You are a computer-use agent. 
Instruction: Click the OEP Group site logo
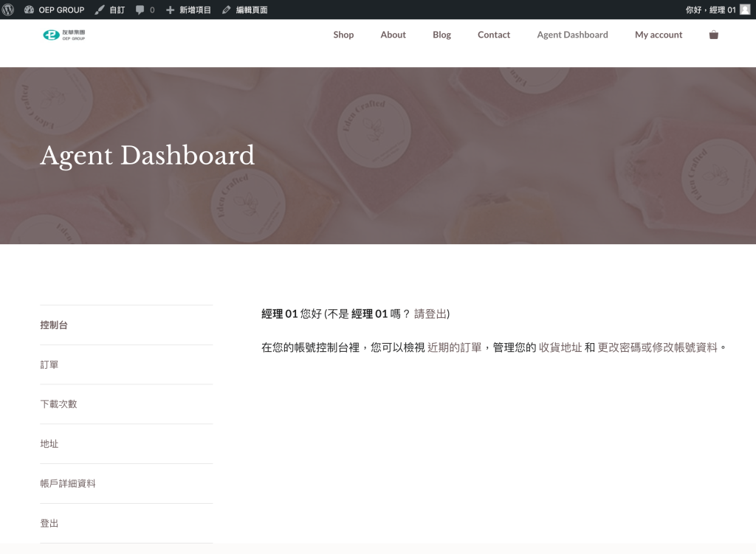(64, 35)
